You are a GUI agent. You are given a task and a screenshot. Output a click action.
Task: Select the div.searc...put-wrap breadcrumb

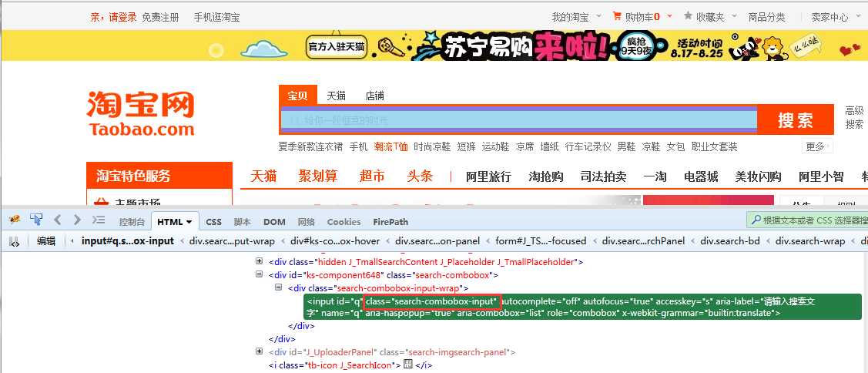[x=232, y=241]
